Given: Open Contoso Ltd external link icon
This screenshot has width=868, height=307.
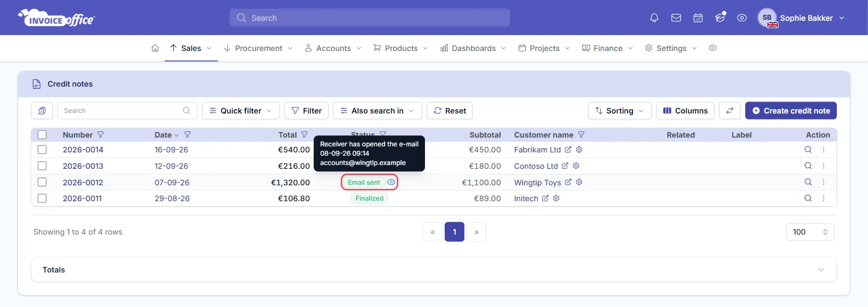Looking at the screenshot, I should (565, 166).
